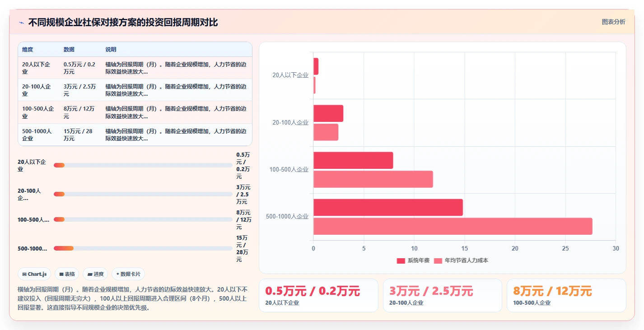Click the summary paragraph starting 横轴为回报周期

(x=133, y=298)
